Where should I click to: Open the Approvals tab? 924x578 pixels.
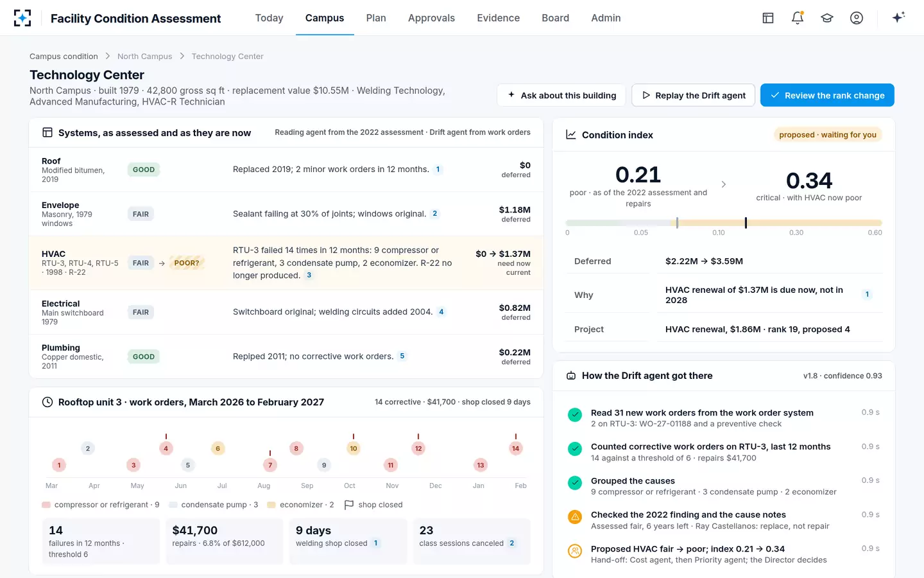pyautogui.click(x=431, y=18)
